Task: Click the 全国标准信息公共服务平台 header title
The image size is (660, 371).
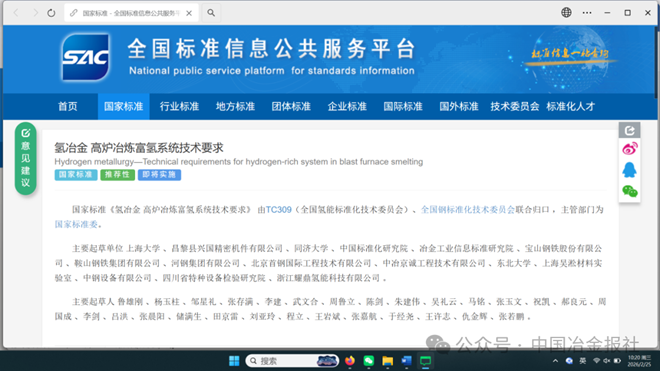Action: pyautogui.click(x=272, y=48)
